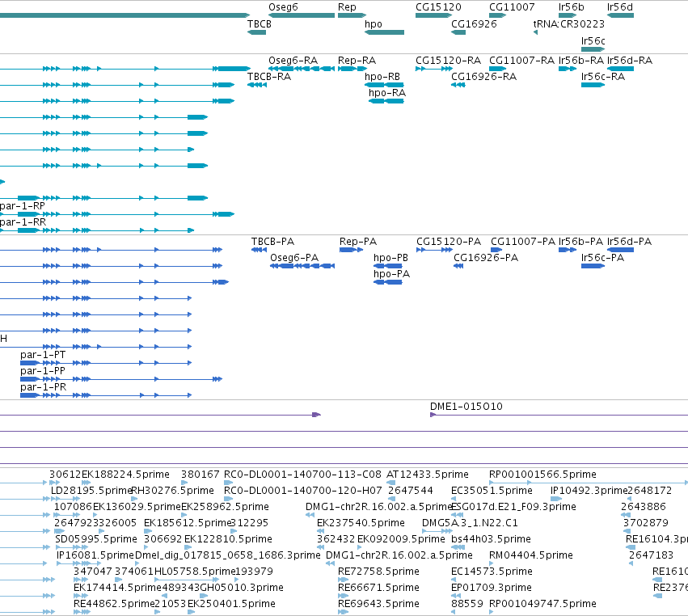
Task: Pick the Ir56d gene label
Action: (619, 7)
